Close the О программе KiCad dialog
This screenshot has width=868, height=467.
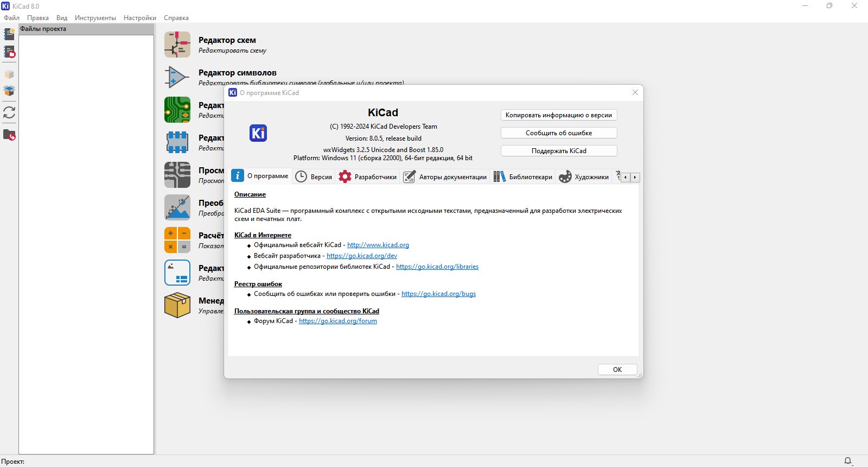tap(635, 93)
